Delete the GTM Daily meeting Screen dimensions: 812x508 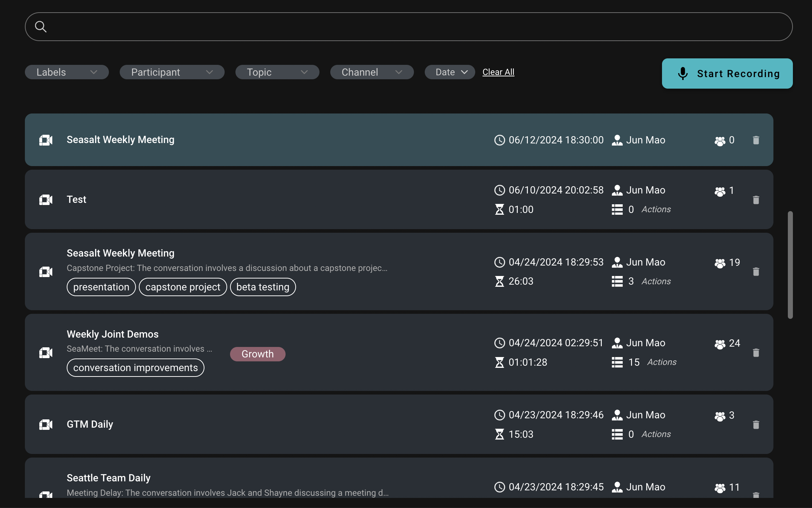[x=756, y=425]
